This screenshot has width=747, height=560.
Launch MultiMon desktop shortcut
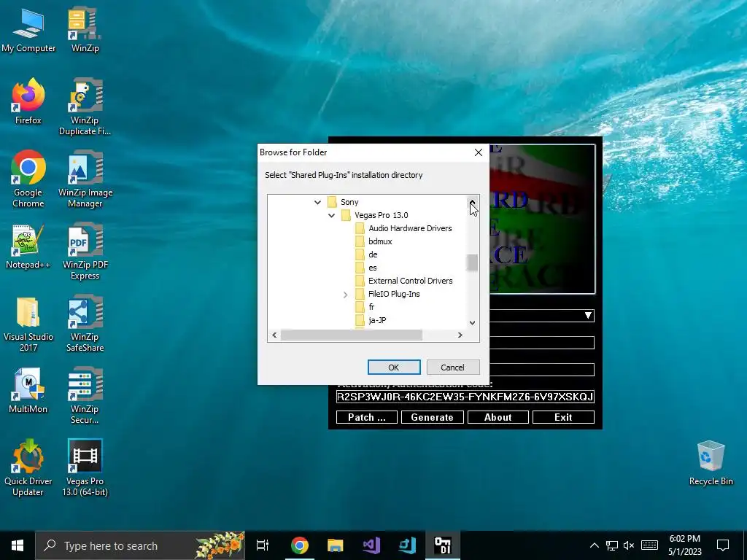click(28, 391)
